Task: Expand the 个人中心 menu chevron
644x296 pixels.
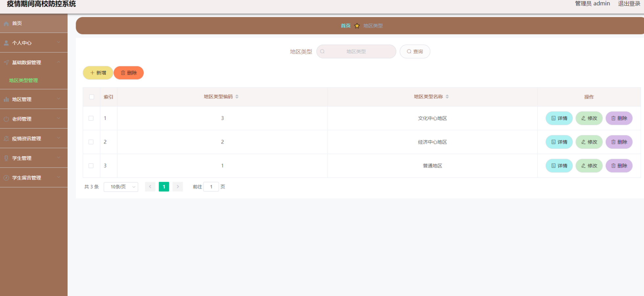Action: tap(58, 43)
